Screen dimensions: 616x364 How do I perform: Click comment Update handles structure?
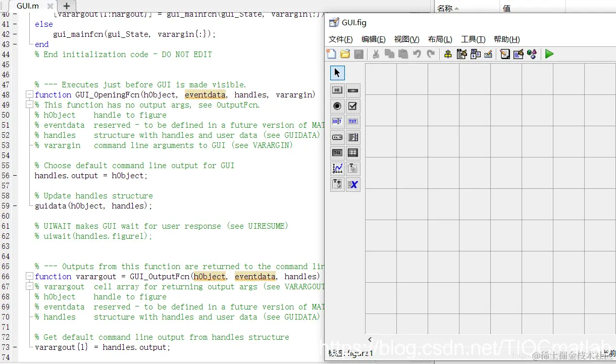tap(93, 196)
